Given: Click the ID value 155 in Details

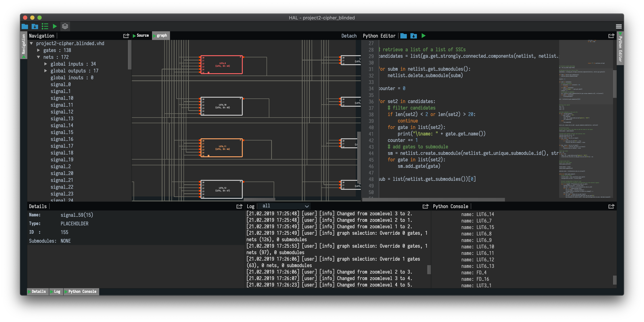Looking at the screenshot, I should (64, 232).
